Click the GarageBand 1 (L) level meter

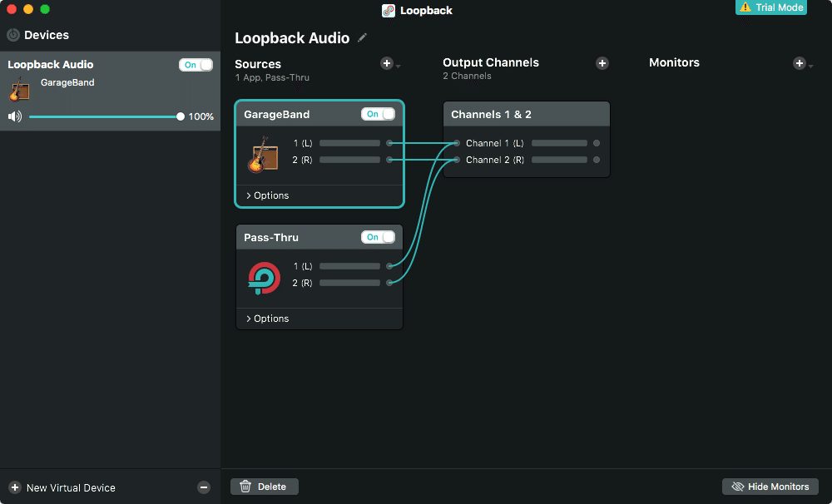[x=349, y=143]
